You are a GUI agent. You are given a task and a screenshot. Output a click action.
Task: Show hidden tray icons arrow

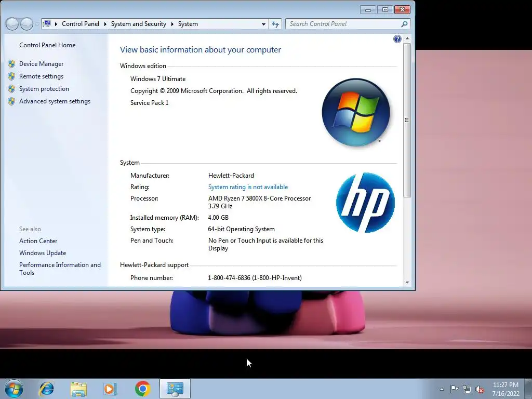coord(442,389)
